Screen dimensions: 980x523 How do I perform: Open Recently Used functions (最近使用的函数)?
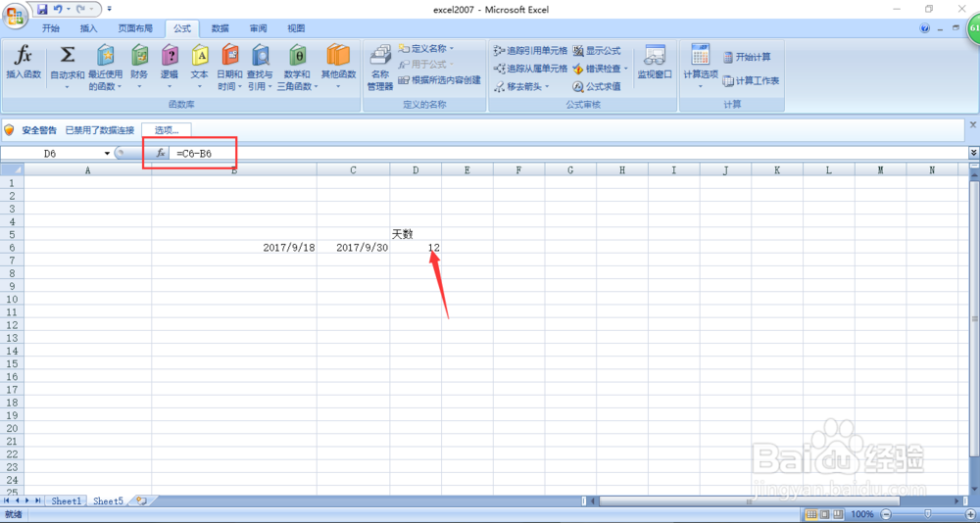point(105,69)
